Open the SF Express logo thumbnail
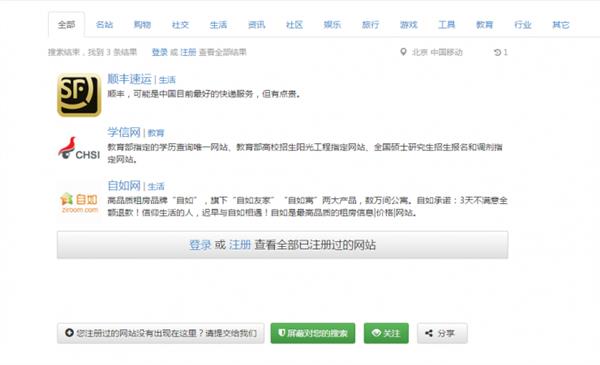Viewport: 600px width, 365px height. tap(79, 95)
